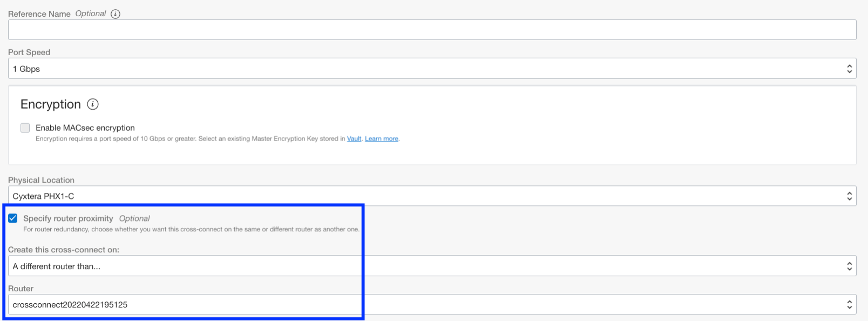The width and height of the screenshot is (868, 321).
Task: Click the 'Port Speed' label text
Action: click(29, 52)
